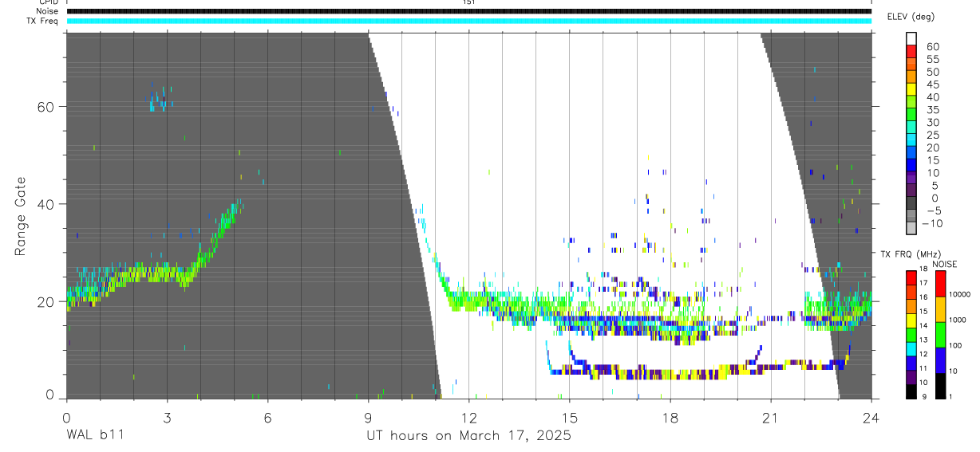Click the '45' label on ELEV colorbar

pos(932,85)
